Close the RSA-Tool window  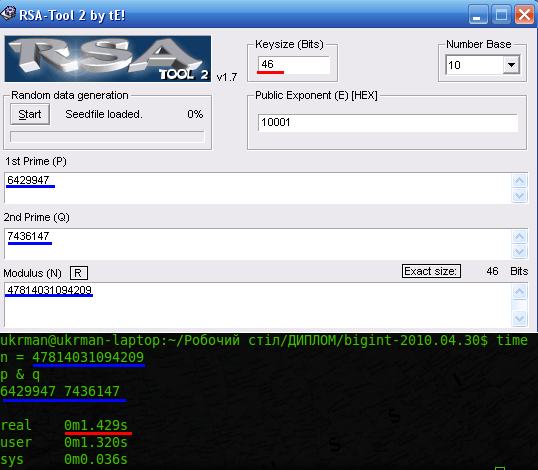[524, 14]
